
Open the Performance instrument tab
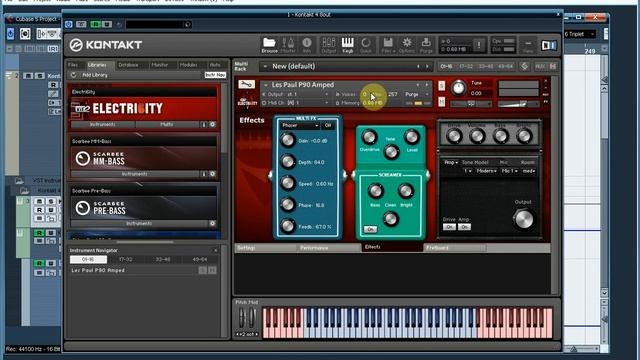329,248
